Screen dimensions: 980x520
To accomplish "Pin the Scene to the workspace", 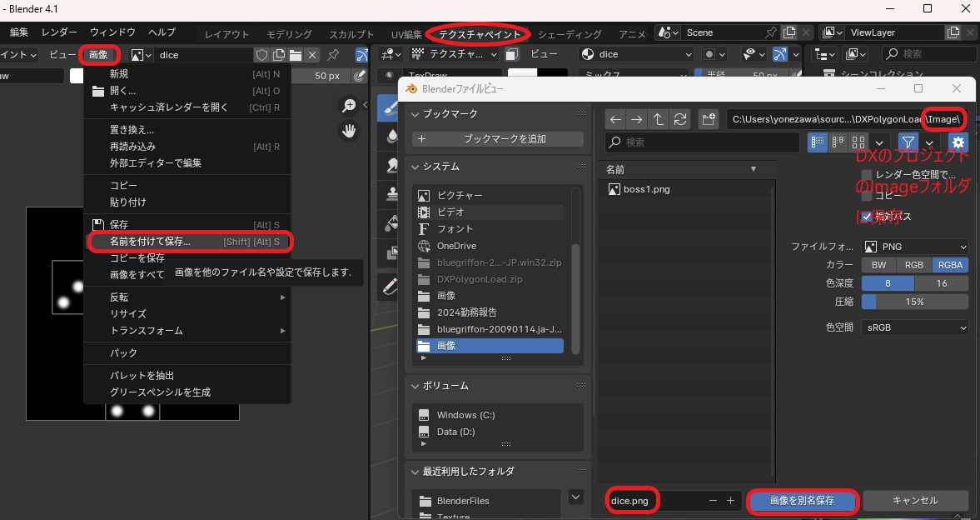I will [772, 32].
